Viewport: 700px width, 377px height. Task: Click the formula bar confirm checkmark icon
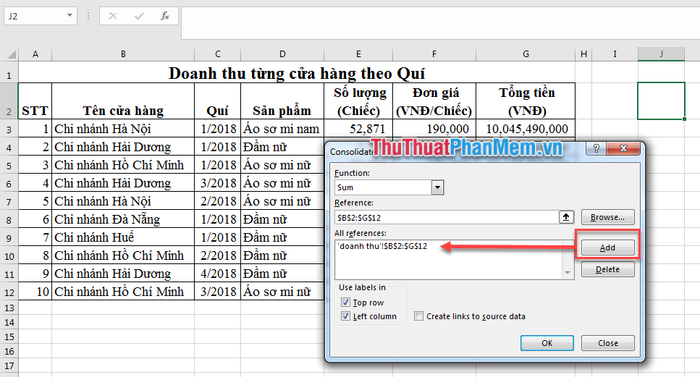[139, 16]
